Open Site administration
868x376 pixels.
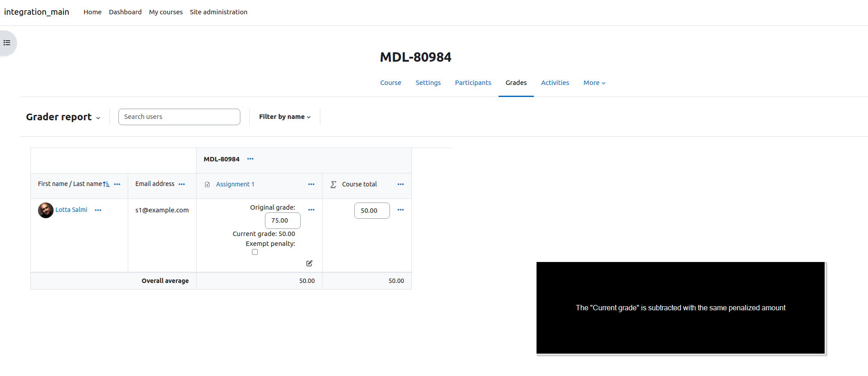(218, 12)
